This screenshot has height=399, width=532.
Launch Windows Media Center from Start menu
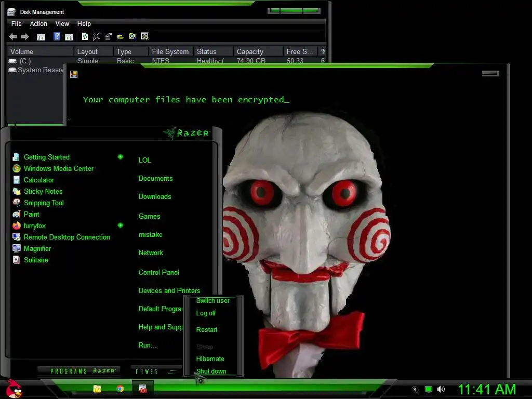point(58,169)
